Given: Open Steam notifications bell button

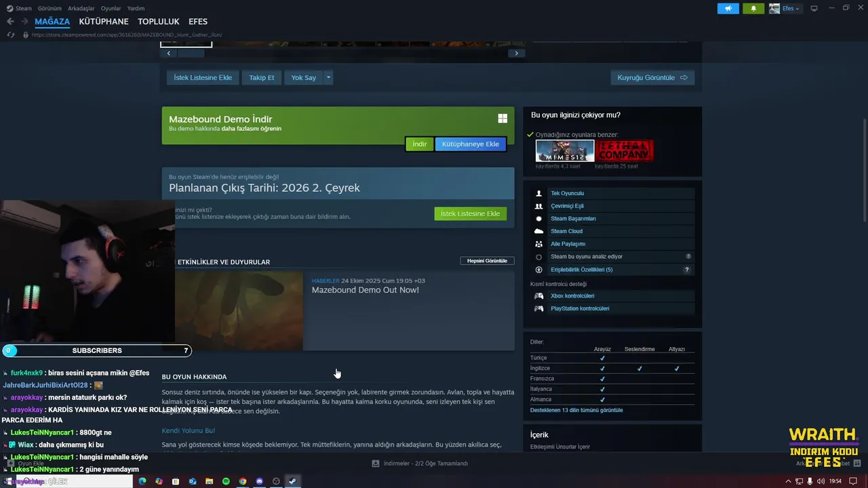Looking at the screenshot, I should pyautogui.click(x=753, y=8).
